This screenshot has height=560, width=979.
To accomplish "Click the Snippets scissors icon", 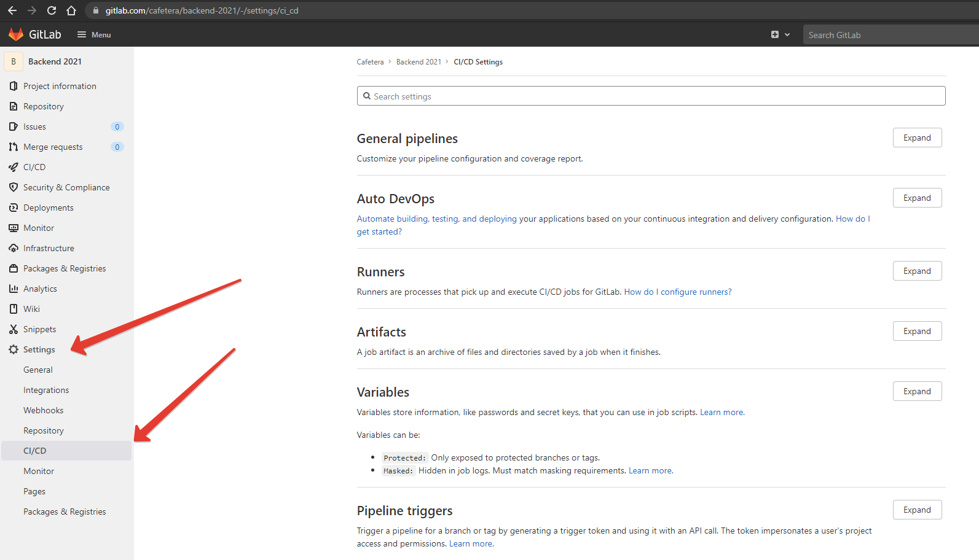I will [x=14, y=329].
